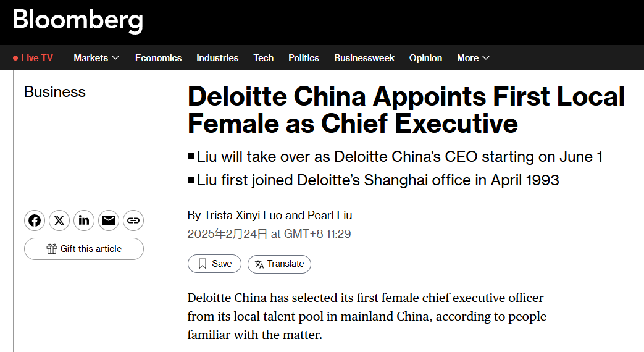Click the Business category label

54,92
